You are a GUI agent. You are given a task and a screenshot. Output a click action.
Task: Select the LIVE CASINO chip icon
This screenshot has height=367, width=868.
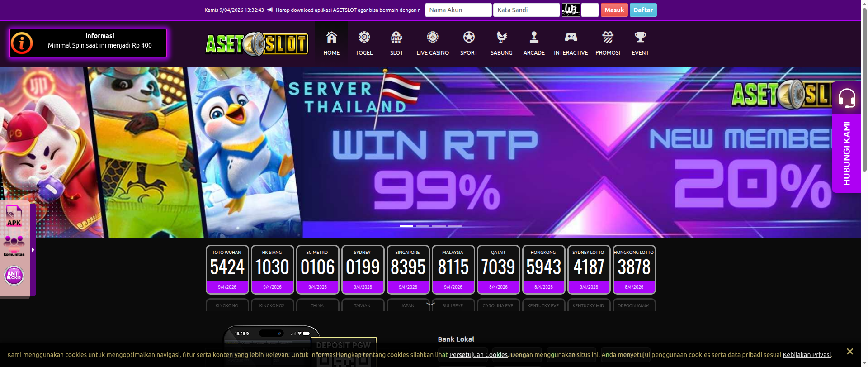pos(433,37)
